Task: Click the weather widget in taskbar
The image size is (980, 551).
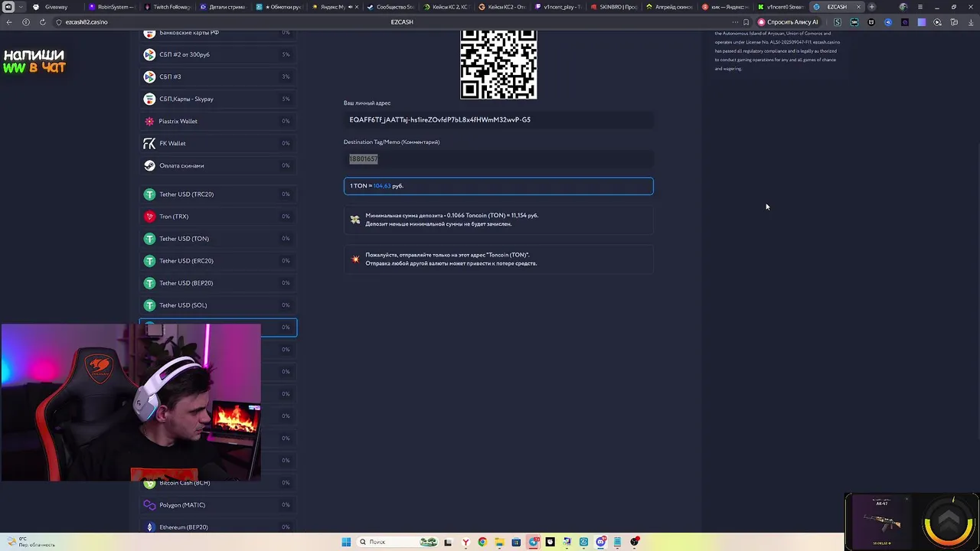Action: [31, 542]
